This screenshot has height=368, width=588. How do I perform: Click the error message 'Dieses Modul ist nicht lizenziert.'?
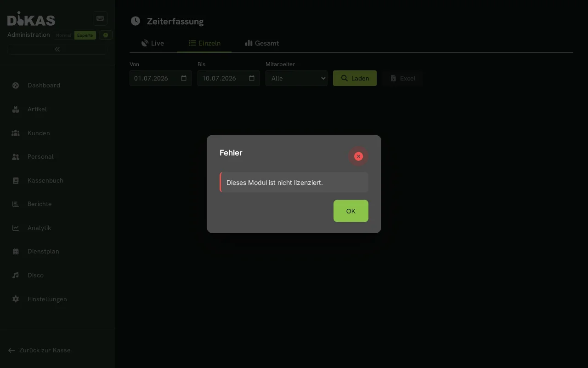pos(275,183)
